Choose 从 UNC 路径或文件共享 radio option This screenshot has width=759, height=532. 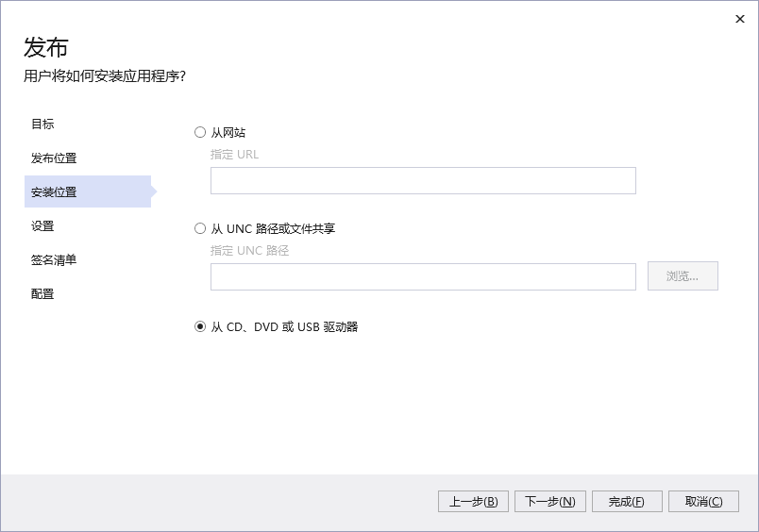(x=200, y=228)
